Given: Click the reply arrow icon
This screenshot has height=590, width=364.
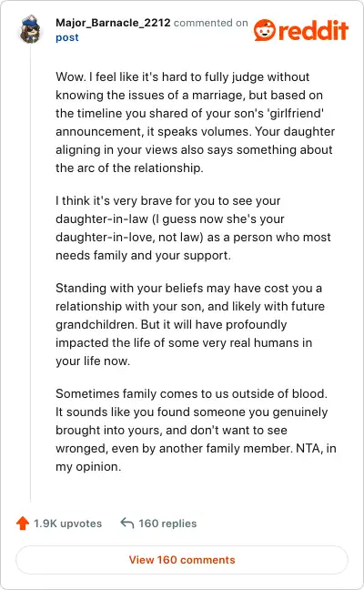Looking at the screenshot, I should point(127,523).
